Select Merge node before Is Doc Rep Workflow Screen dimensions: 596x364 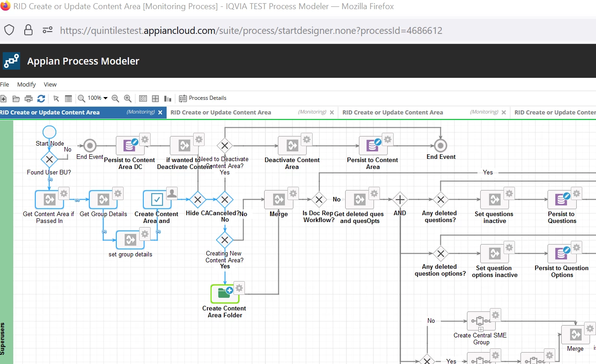pos(278,200)
